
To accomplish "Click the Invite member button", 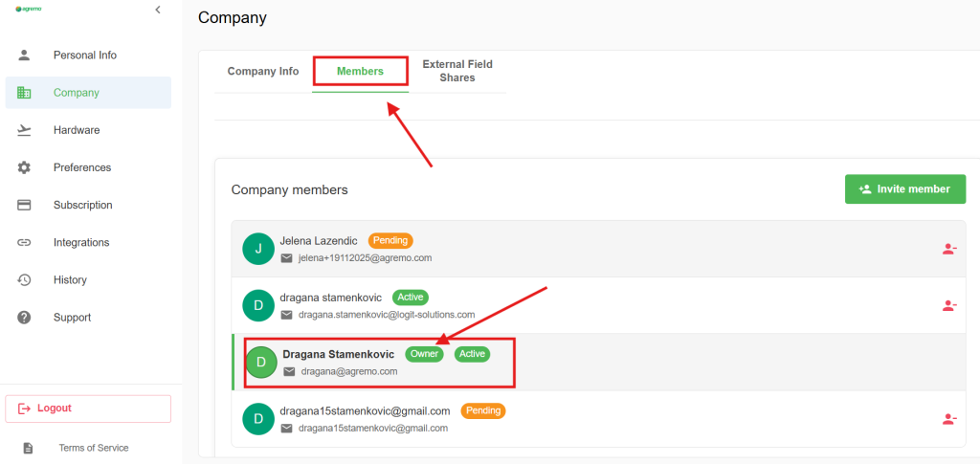I will click(x=904, y=189).
